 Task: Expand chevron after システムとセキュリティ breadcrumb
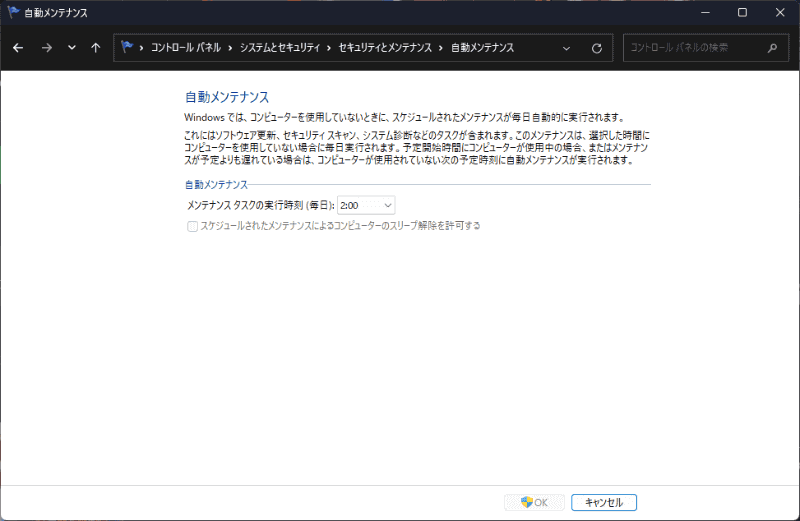tap(329, 48)
